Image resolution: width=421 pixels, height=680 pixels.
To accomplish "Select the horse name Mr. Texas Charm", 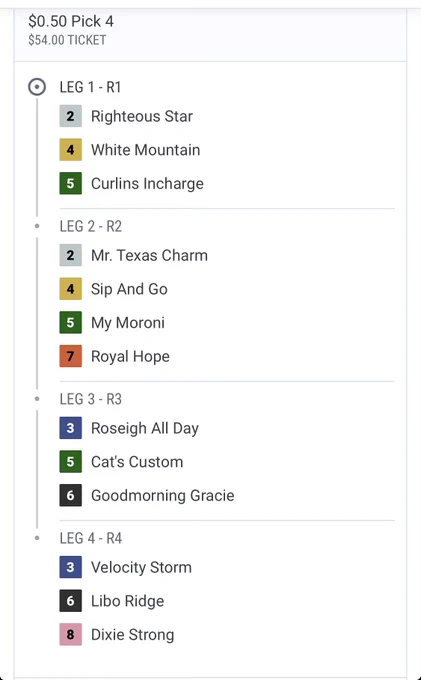I will (x=149, y=255).
